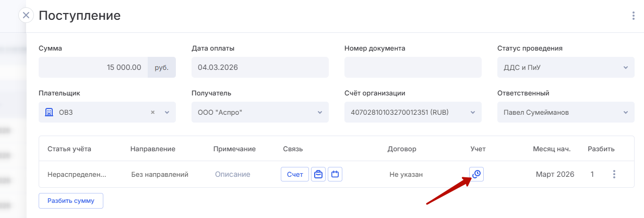Open the Плательщик dropdown arrow
Screen dimensions: 644x218
coord(167,112)
